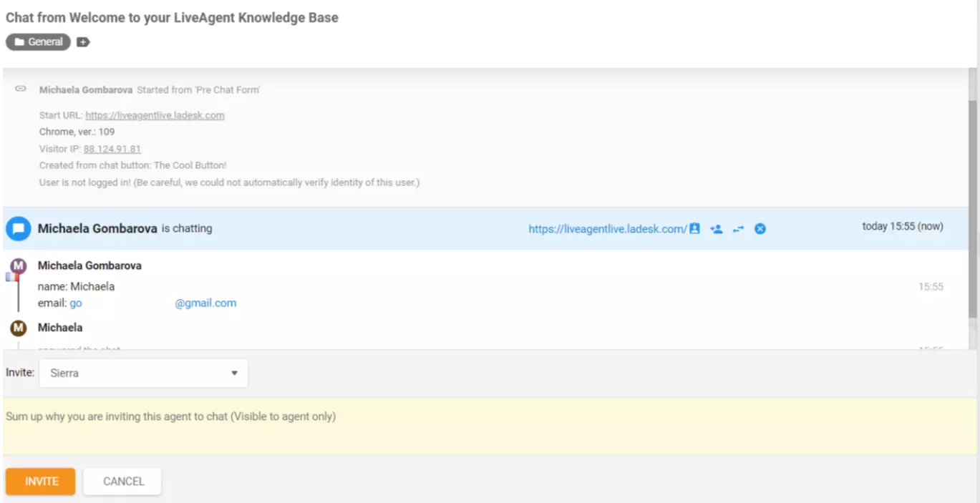Stop the chat via the blue X icon
This screenshot has width=980, height=503.
[760, 229]
